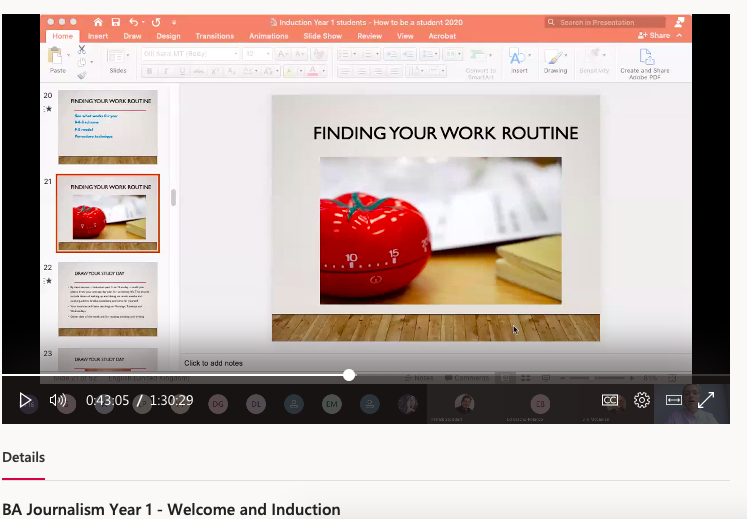Image resolution: width=747 pixels, height=519 pixels.
Task: Click the Numbering list icon
Action: pyautogui.click(x=367, y=54)
